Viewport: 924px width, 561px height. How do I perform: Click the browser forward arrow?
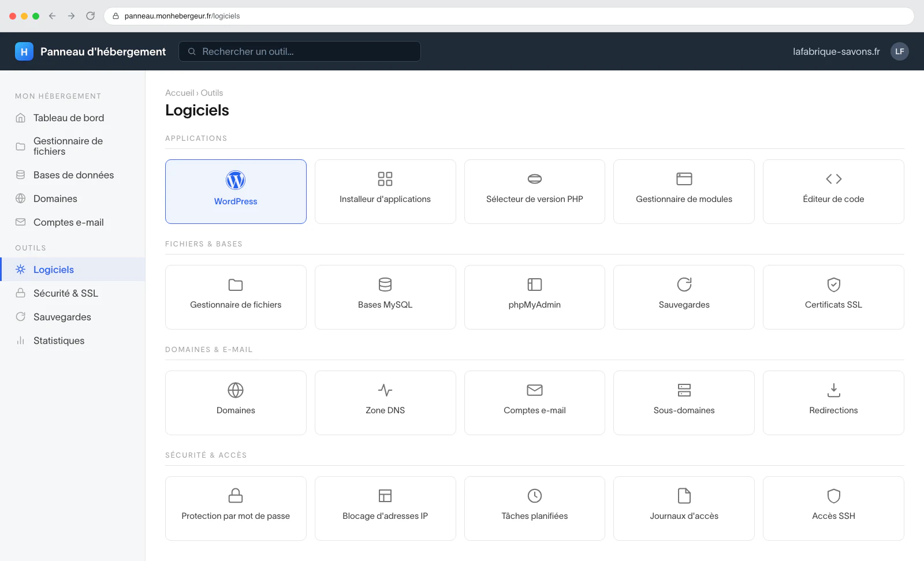point(72,16)
